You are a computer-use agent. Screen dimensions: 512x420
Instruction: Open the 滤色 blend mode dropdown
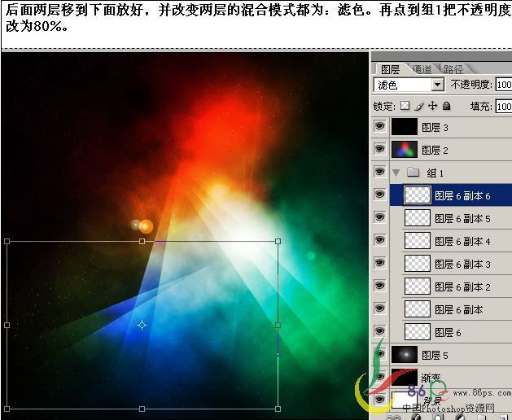pos(438,85)
